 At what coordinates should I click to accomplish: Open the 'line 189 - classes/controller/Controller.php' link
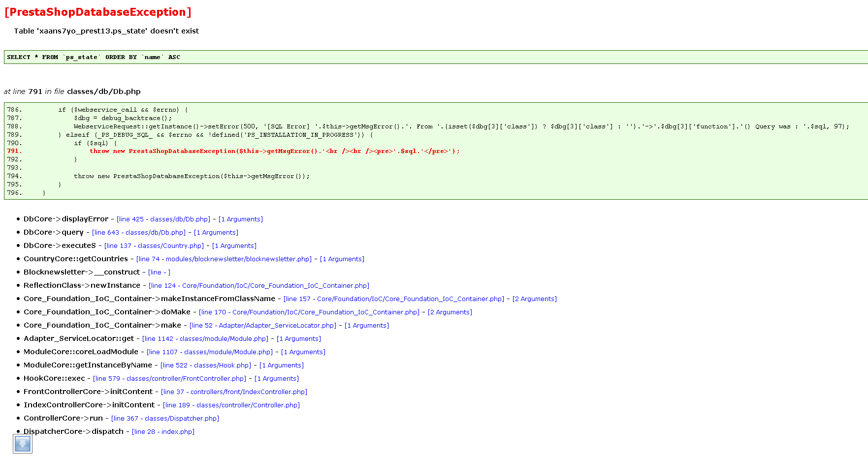click(x=231, y=405)
